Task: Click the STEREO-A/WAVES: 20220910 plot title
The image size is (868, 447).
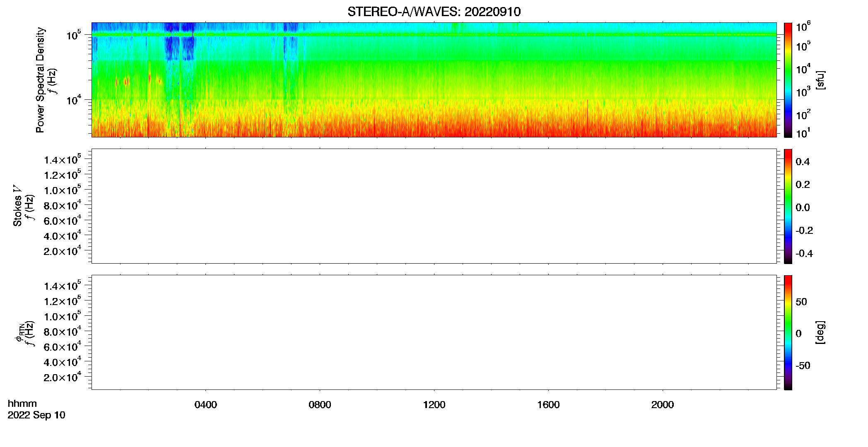Action: point(434,12)
